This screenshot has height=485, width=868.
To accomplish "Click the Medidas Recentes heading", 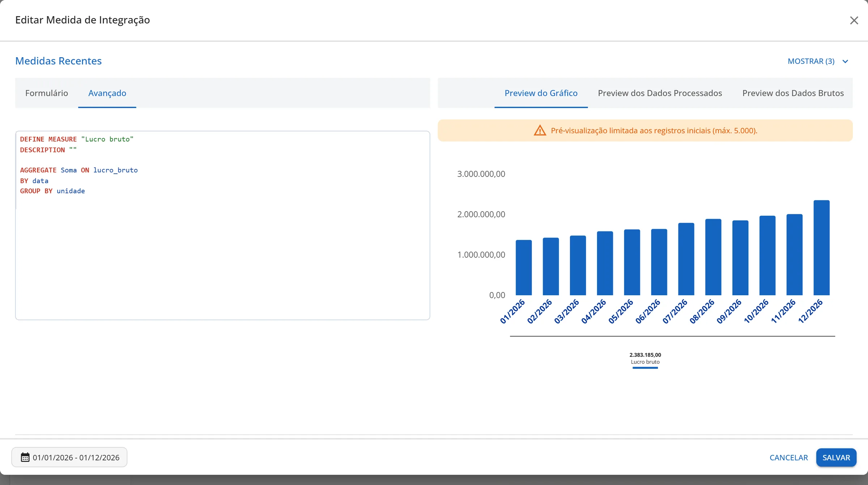I will coord(58,61).
